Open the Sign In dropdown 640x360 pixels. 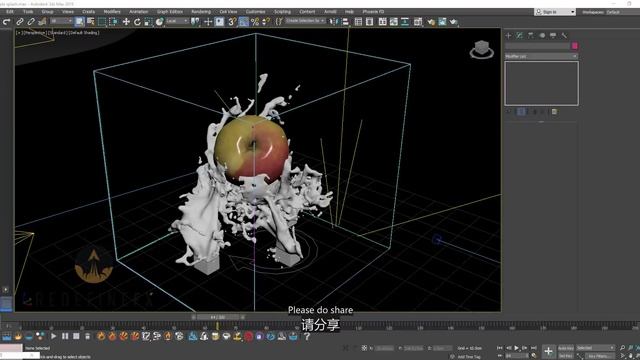[555, 12]
